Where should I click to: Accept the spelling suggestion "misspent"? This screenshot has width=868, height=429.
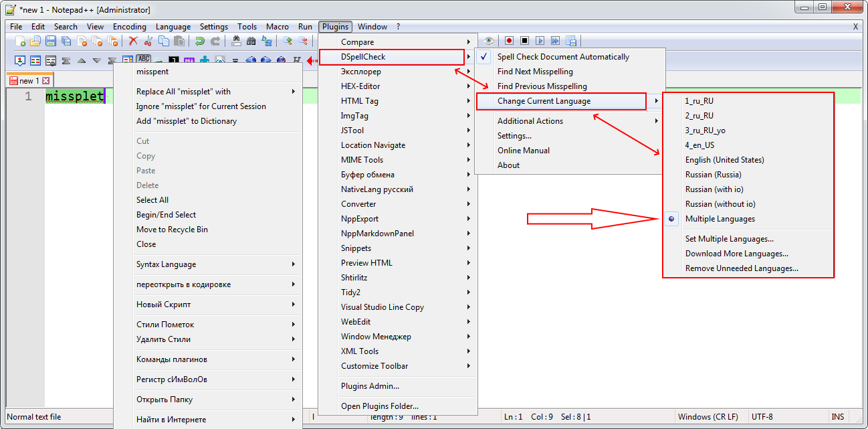click(x=207, y=72)
